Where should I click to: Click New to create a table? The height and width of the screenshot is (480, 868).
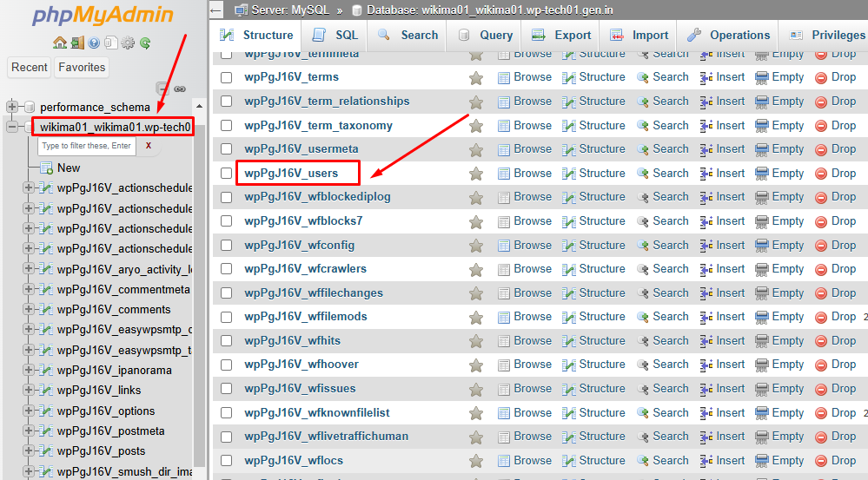[x=69, y=168]
